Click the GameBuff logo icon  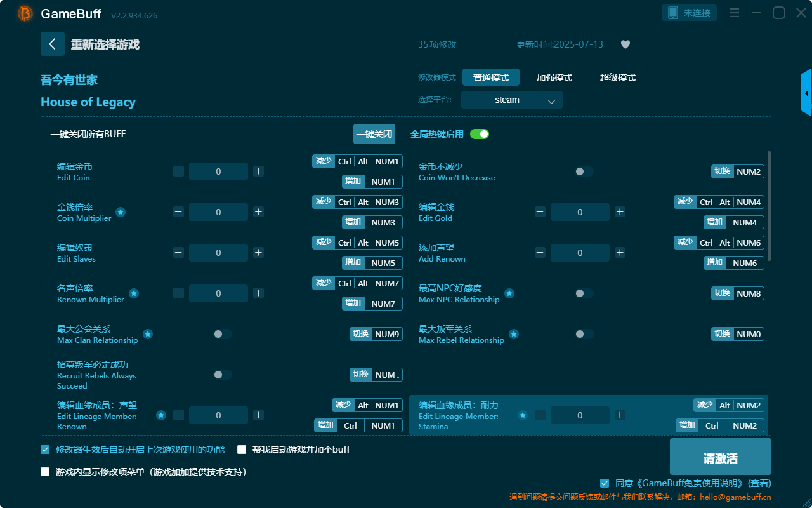25,13
